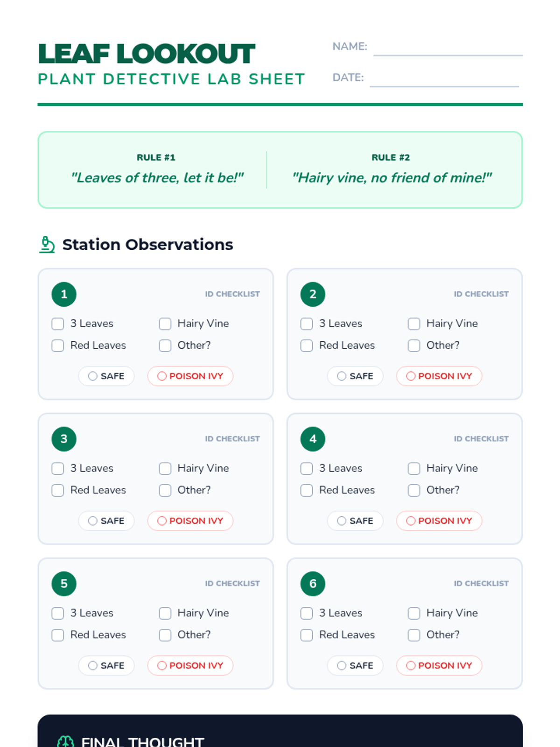Viewport: 560px width, 747px height.
Task: Check Red Leaves in station 6
Action: 307,635
